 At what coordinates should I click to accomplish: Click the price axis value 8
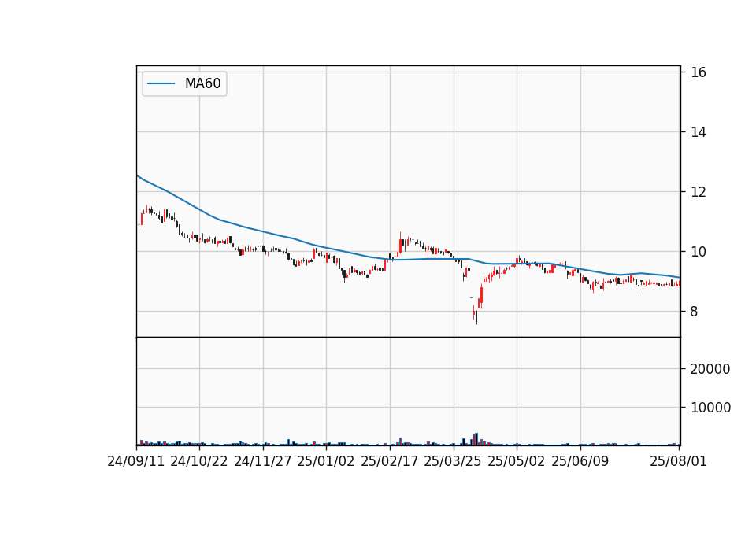[694, 312]
